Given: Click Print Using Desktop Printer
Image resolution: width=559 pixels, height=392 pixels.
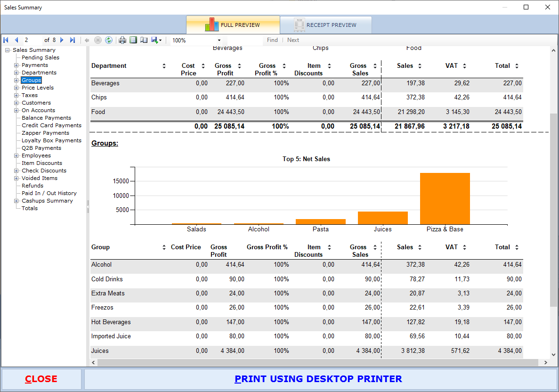Looking at the screenshot, I should pos(318,379).
